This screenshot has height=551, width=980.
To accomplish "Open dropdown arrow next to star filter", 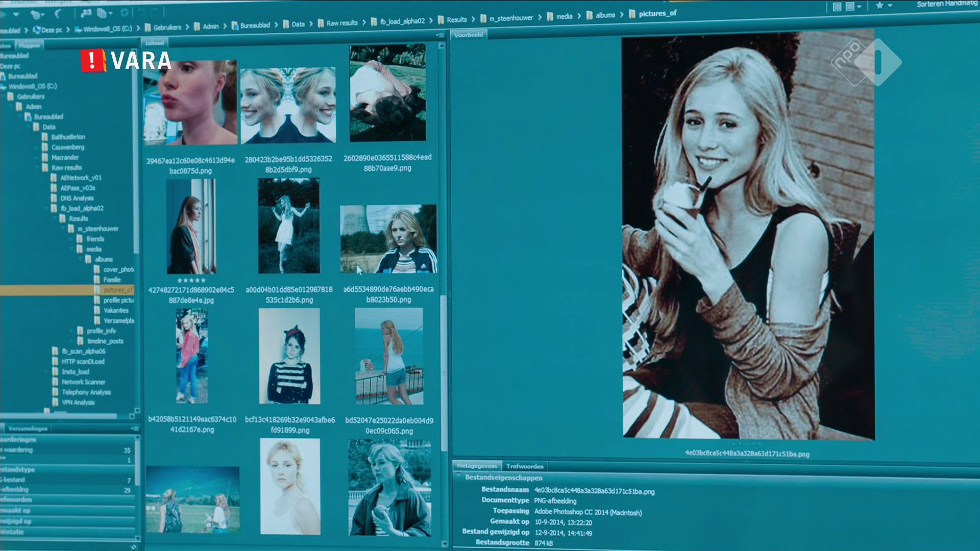I will pos(890,6).
